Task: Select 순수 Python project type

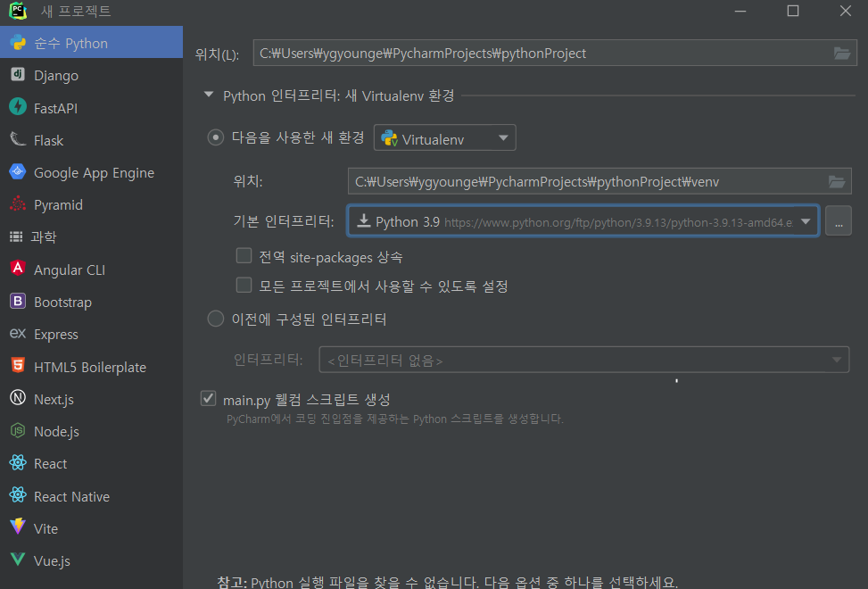Action: 91,42
